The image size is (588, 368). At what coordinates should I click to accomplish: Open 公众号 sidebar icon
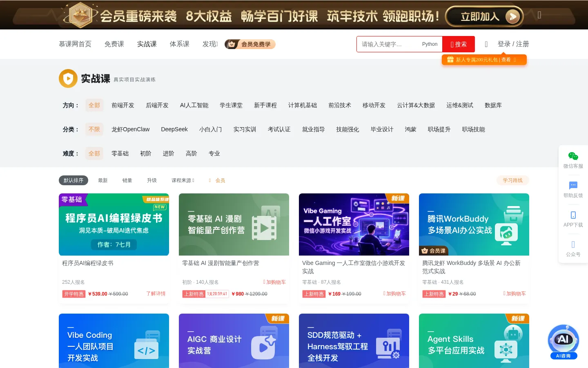[x=573, y=245]
